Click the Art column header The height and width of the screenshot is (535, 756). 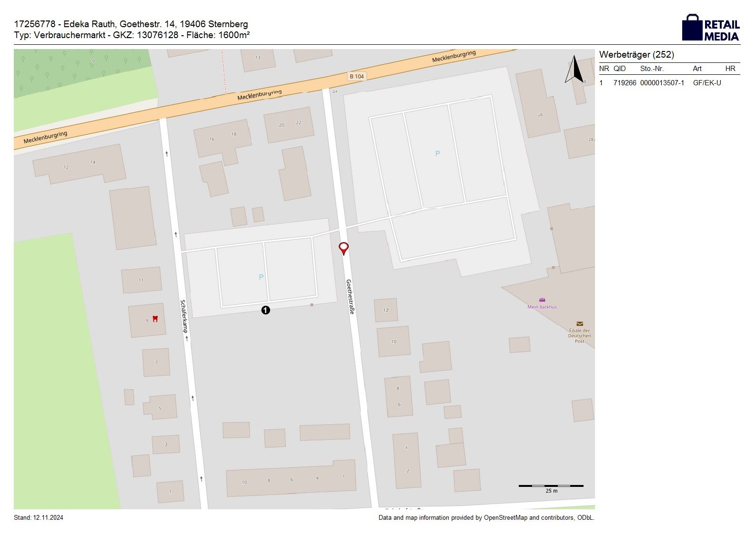[697, 69]
